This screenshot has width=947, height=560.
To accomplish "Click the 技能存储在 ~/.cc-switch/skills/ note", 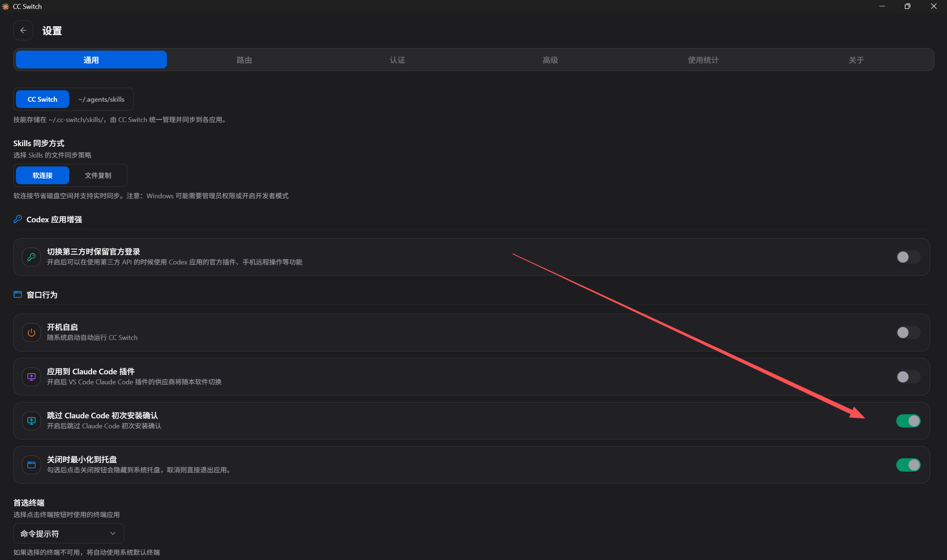I will tap(120, 119).
